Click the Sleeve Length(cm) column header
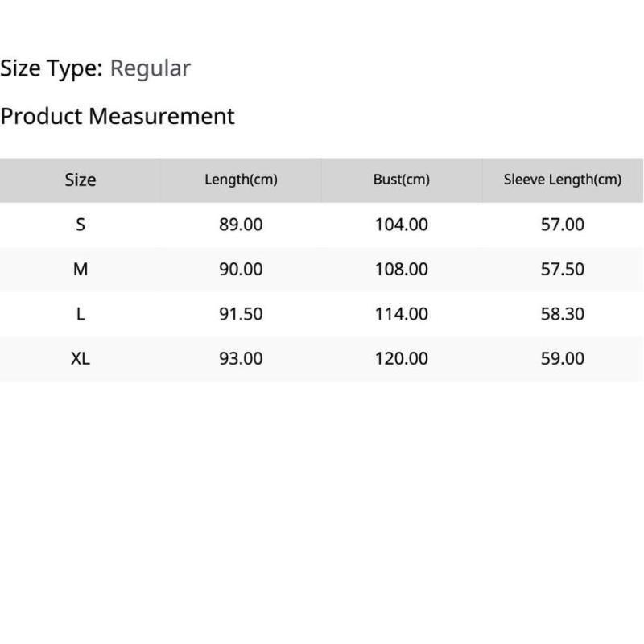This screenshot has width=644, height=644. click(x=562, y=180)
